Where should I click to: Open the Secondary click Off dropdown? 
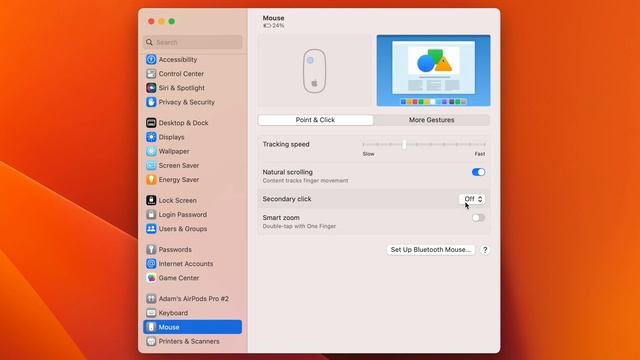pos(472,199)
